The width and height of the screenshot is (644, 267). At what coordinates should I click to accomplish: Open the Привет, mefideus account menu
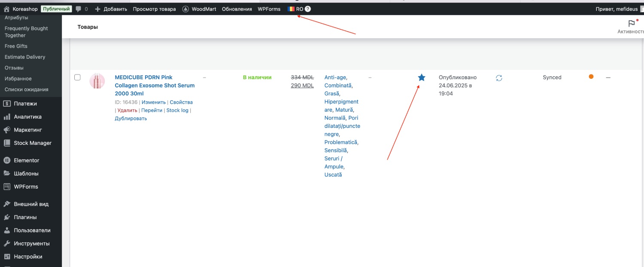pos(617,9)
